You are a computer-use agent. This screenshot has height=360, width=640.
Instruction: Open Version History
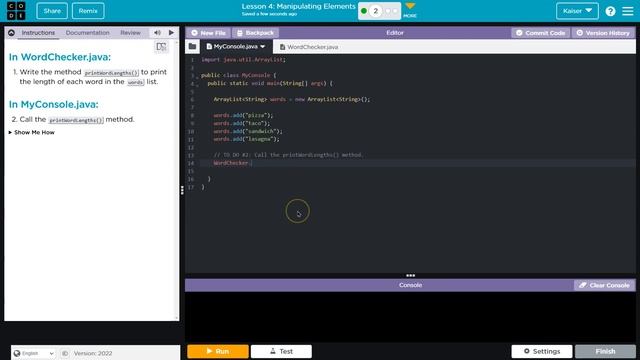603,33
